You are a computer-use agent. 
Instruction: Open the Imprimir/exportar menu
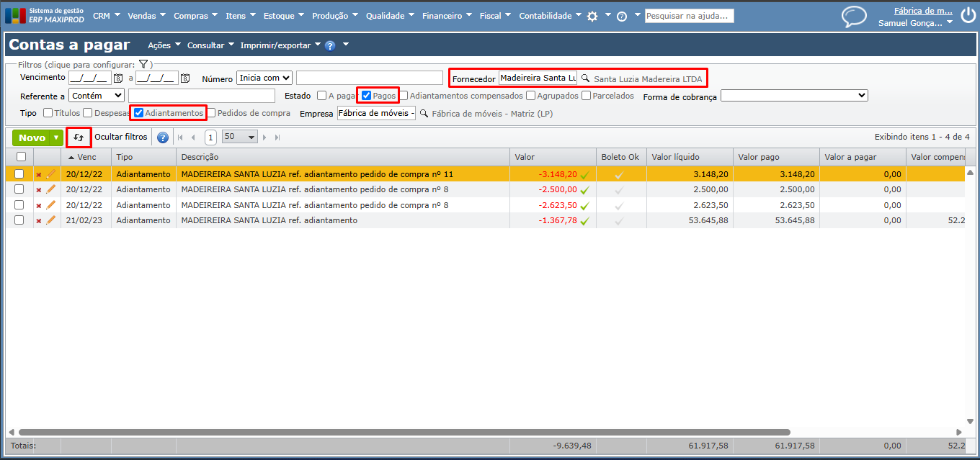tap(280, 45)
